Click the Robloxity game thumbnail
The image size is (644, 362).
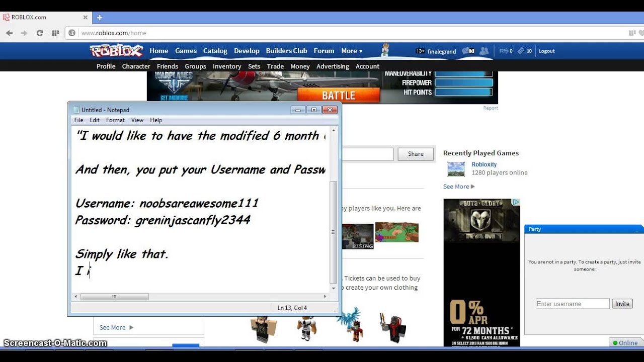click(x=456, y=169)
